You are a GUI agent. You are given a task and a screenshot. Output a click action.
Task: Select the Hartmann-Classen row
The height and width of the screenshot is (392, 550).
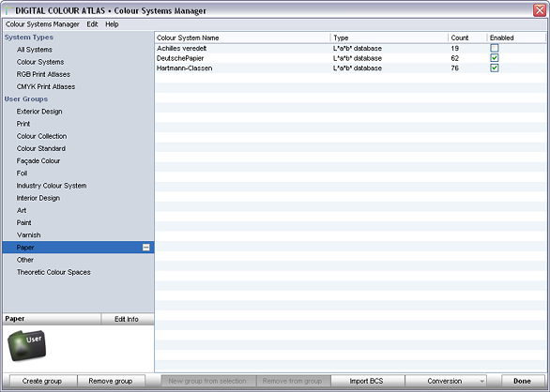pyautogui.click(x=350, y=68)
